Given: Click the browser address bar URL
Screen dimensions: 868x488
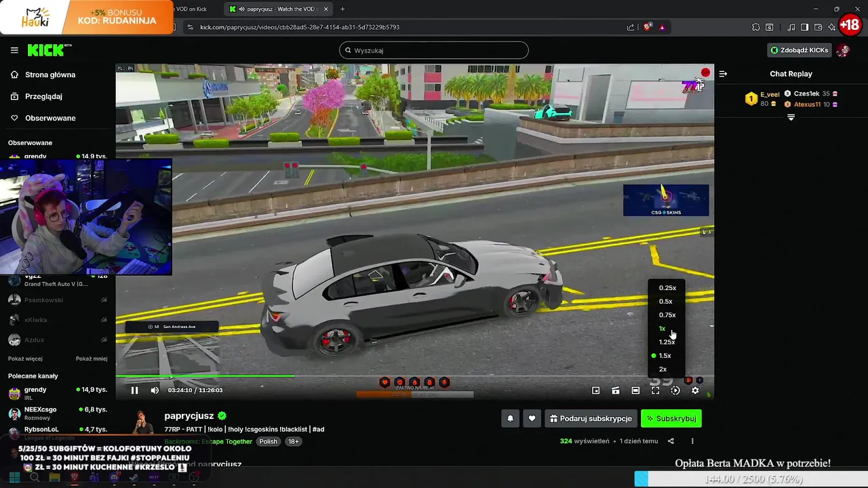Looking at the screenshot, I should click(x=300, y=27).
